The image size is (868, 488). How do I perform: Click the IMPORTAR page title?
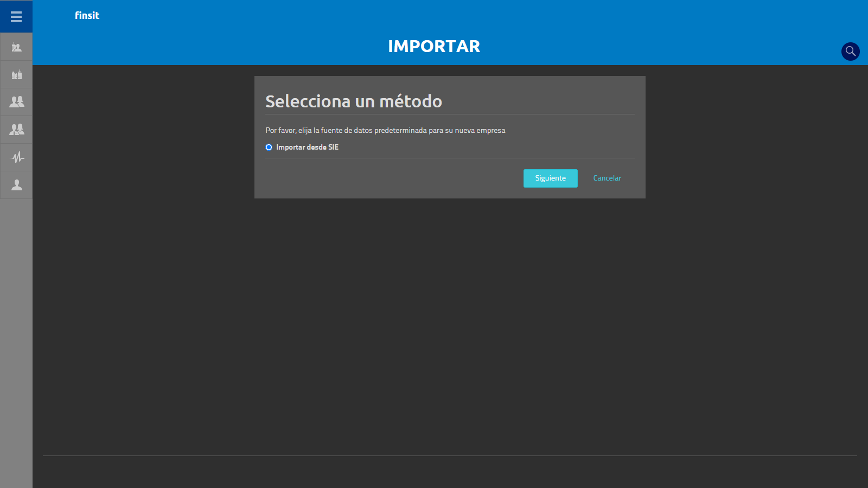click(x=434, y=47)
